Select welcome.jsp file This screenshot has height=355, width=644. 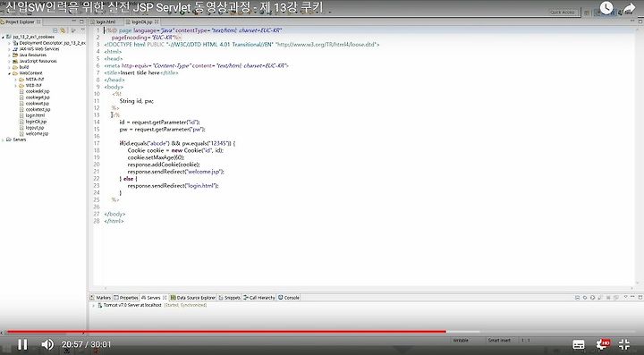(x=37, y=133)
